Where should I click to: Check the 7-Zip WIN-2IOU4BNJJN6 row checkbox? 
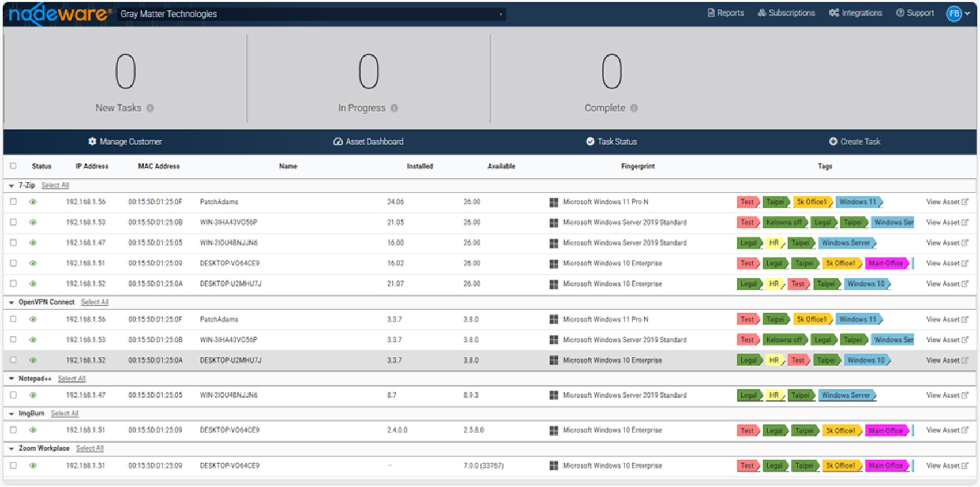click(13, 243)
